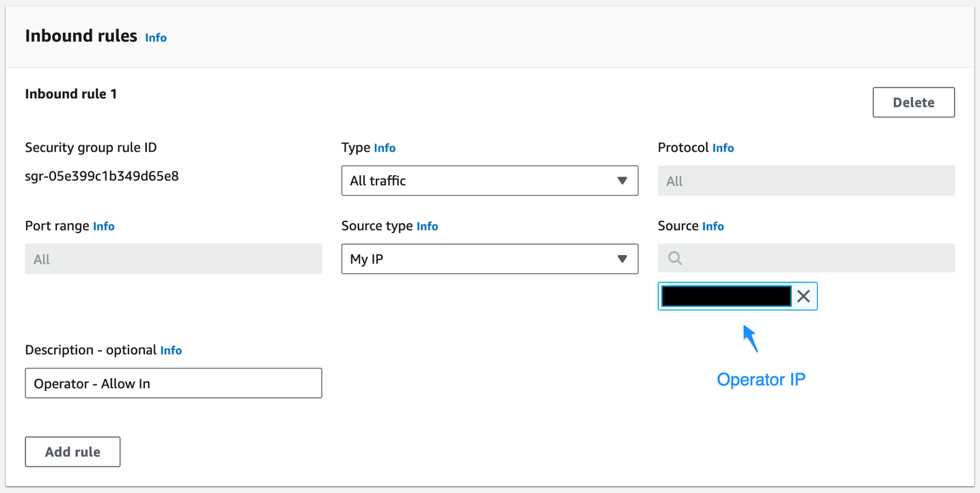
Task: Open the Info link next to Protocol
Action: coord(723,148)
